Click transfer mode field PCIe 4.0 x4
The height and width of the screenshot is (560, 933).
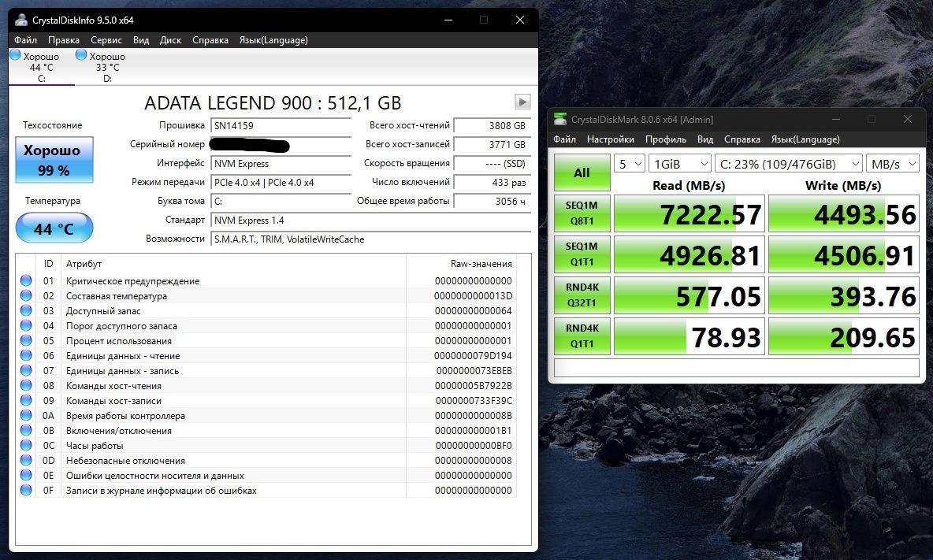point(281,183)
